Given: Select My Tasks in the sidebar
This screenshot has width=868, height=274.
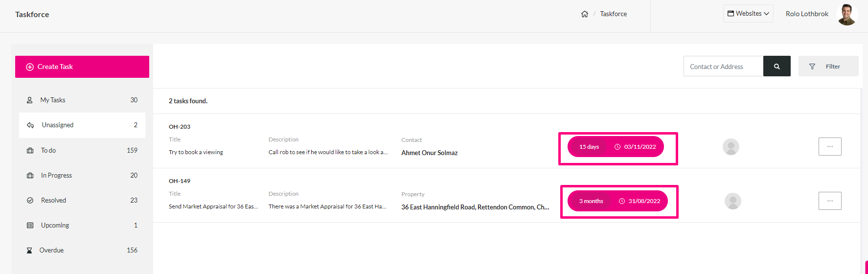Looking at the screenshot, I should pyautogui.click(x=82, y=100).
